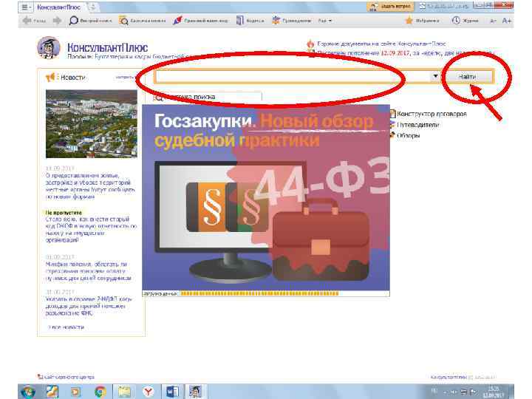Viewport: 532px width, 399px height.
Task: Open a new tab next to КонсультантПлюс
Action: coord(91,7)
